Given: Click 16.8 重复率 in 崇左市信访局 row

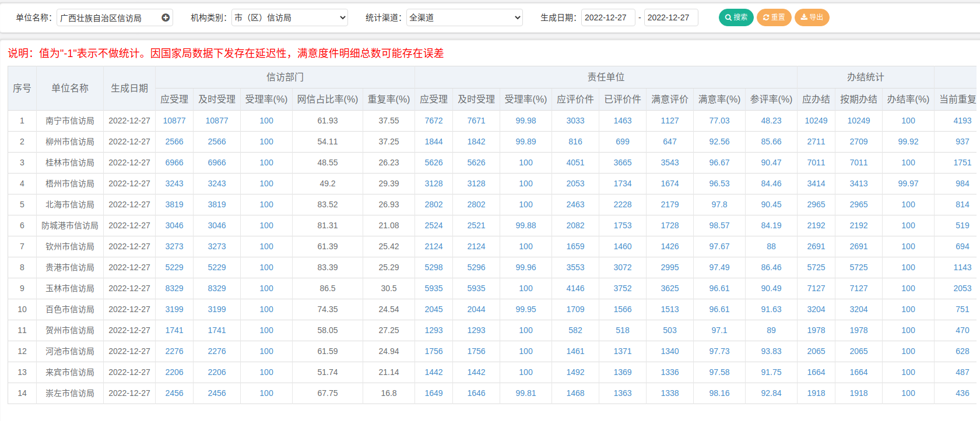Looking at the screenshot, I should tap(389, 393).
